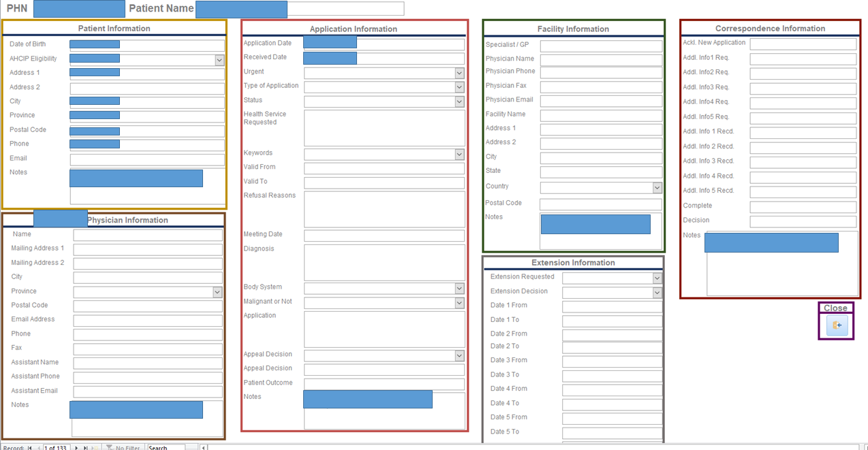
Task: Click the record Search box
Action: coord(166,448)
